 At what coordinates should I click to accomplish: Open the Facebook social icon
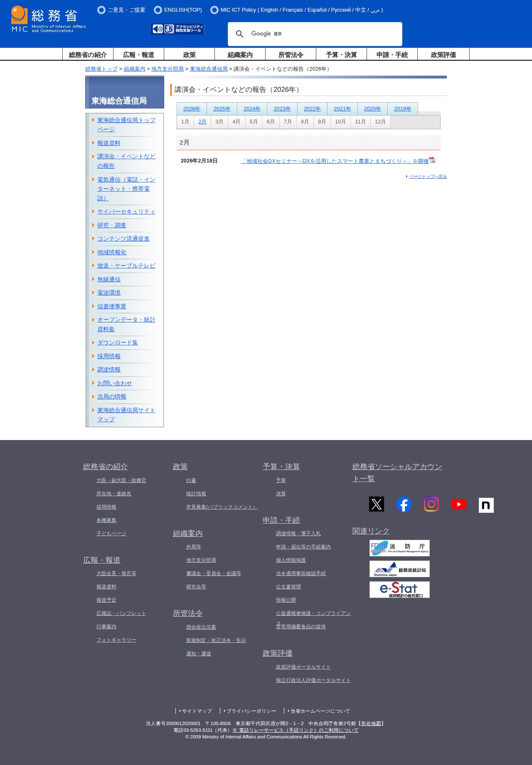point(404,504)
